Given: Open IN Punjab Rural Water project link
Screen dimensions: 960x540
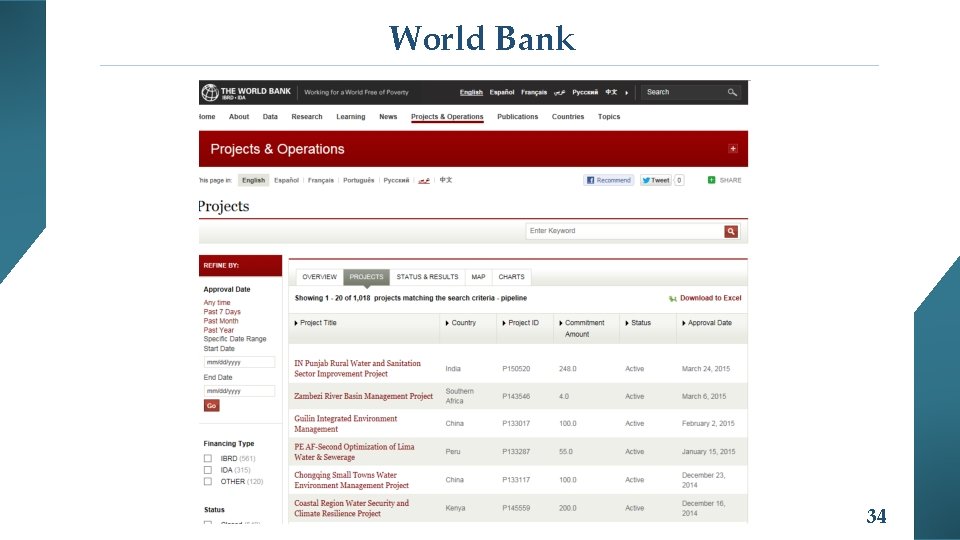Looking at the screenshot, I should click(358, 369).
